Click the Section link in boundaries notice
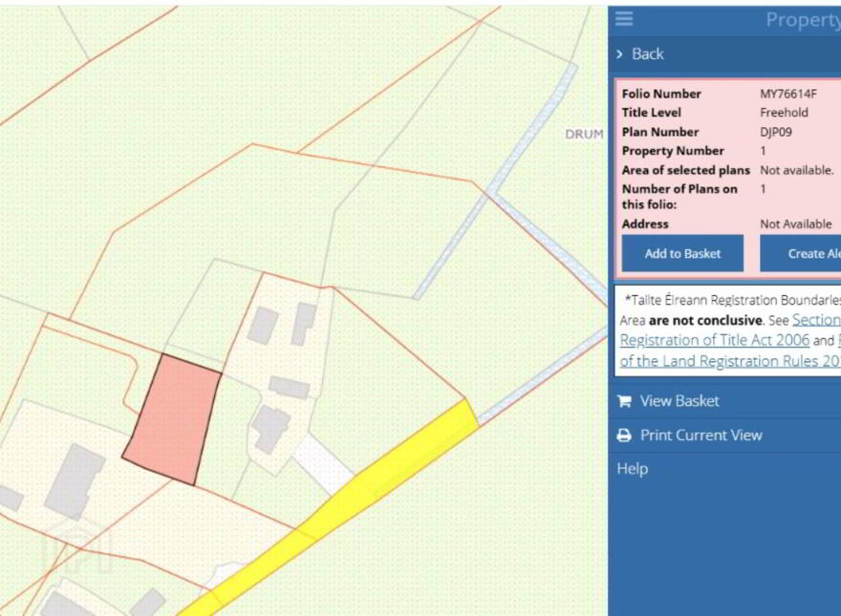Viewport: 841px width, 616px height. 816,320
